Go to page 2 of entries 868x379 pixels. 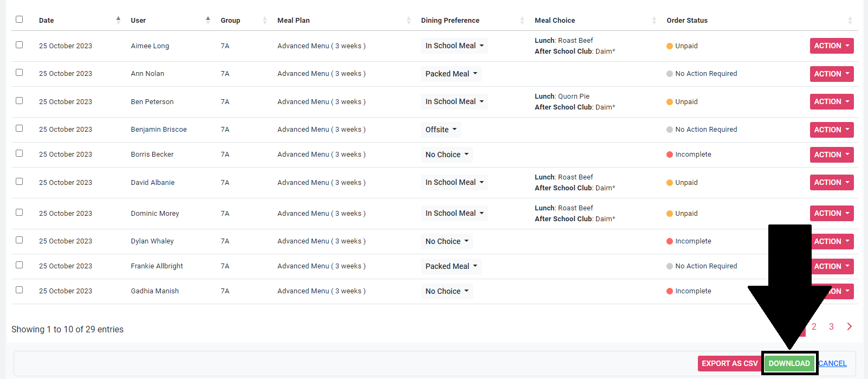pyautogui.click(x=814, y=326)
